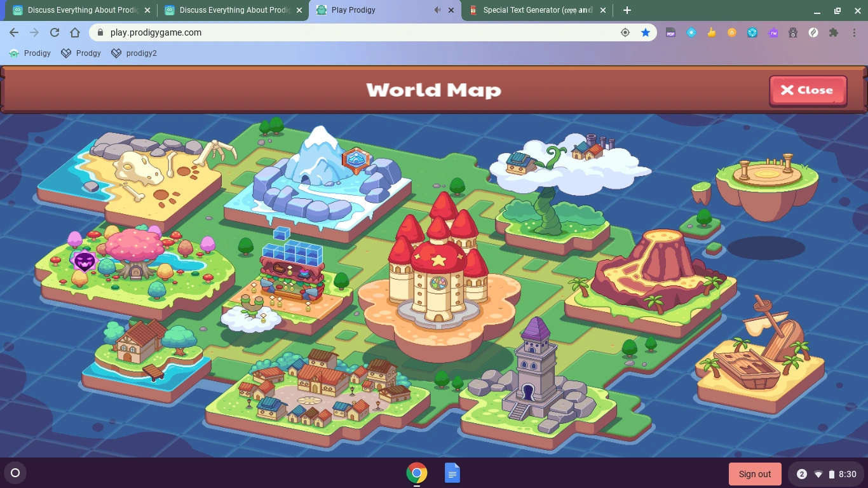
Task: Click the Chrome icon in the shelf
Action: [x=417, y=473]
